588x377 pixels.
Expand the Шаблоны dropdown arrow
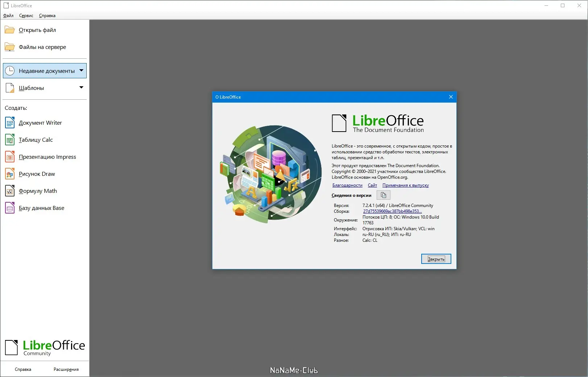[81, 87]
